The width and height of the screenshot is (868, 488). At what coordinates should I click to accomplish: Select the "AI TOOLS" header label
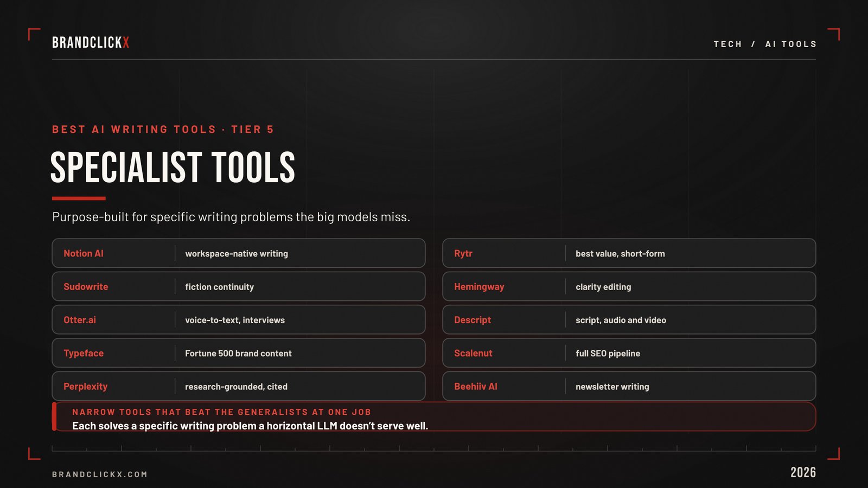[x=790, y=44]
